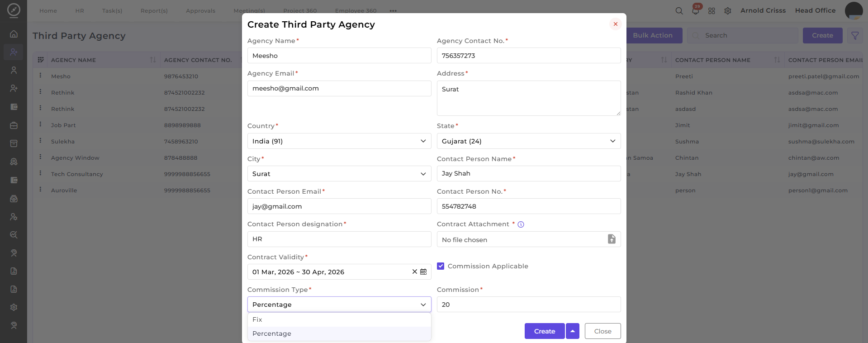Click the filter funnel icon
This screenshot has height=343, width=868.
(855, 35)
